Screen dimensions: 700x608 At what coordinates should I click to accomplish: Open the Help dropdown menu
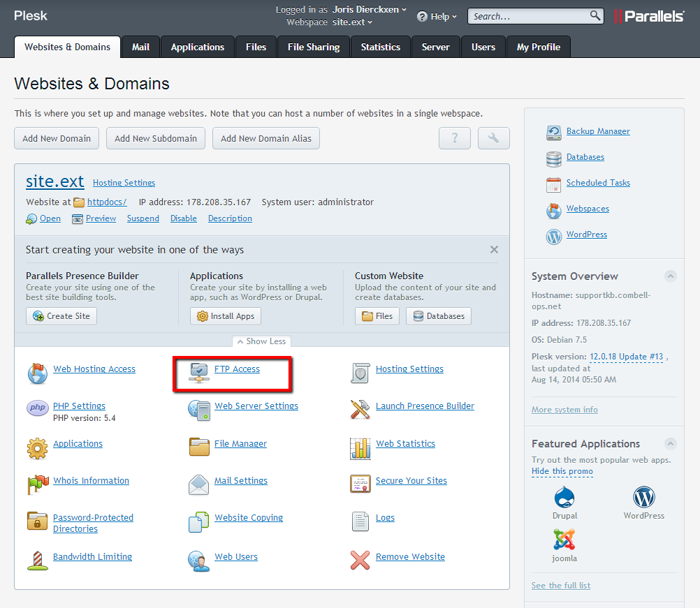437,16
